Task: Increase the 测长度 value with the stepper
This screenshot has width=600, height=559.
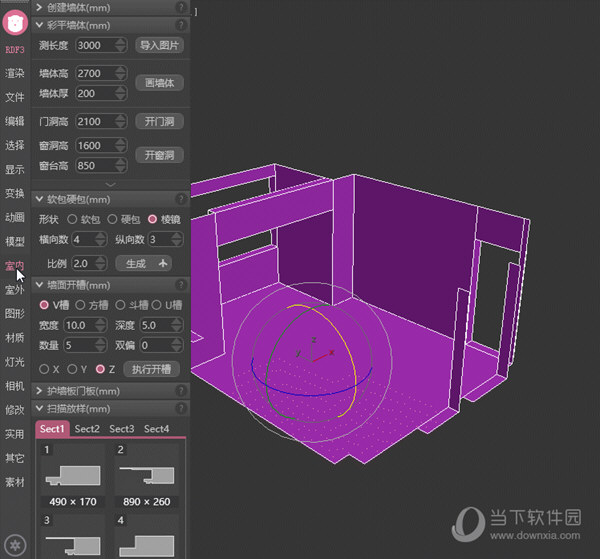Action: tap(121, 42)
